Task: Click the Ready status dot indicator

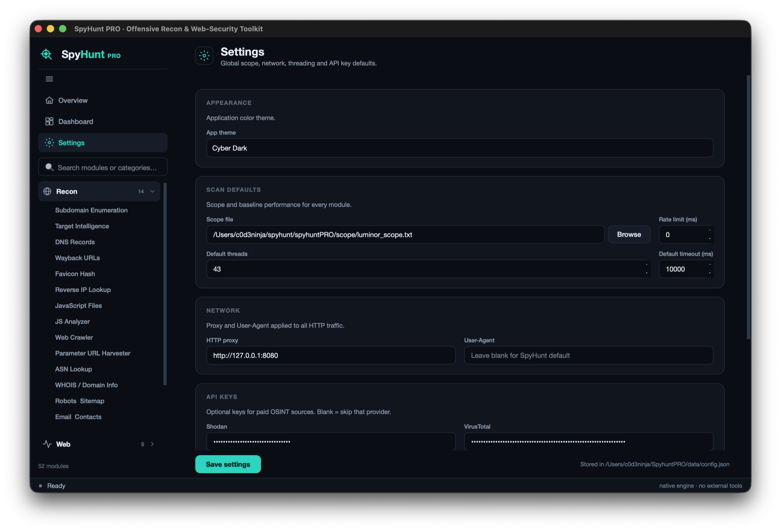Action: (40, 486)
